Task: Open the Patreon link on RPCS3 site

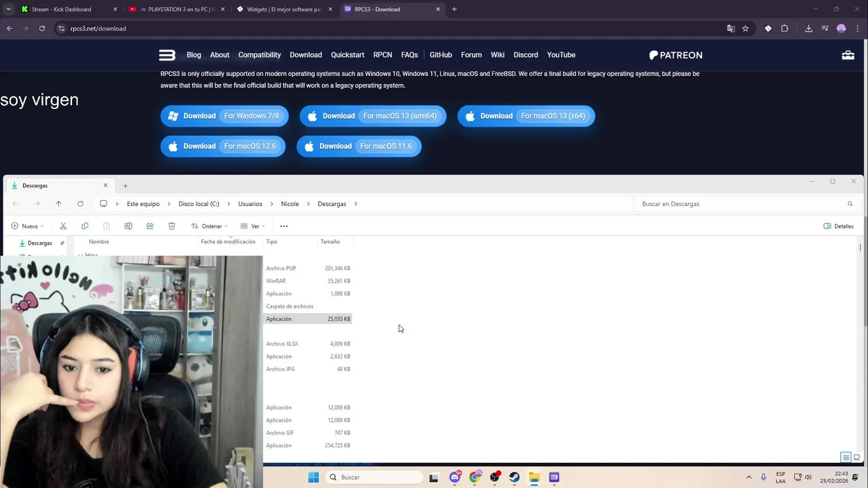Action: tap(675, 55)
